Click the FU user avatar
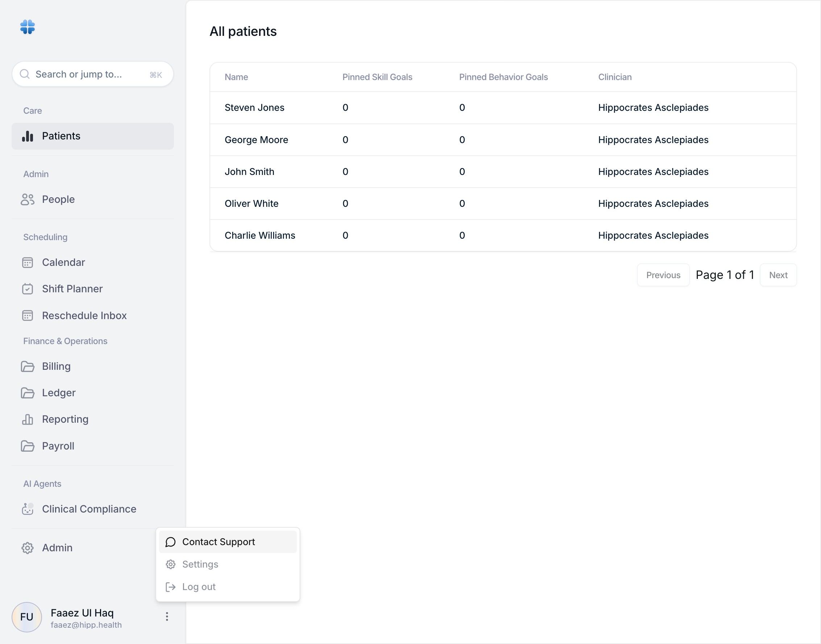The image size is (821, 644). (27, 617)
